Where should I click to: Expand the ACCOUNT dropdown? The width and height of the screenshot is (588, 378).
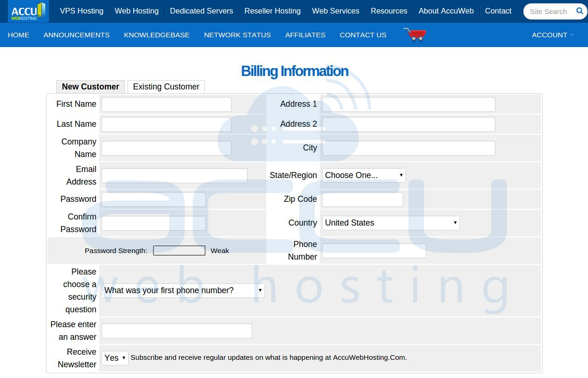tap(553, 35)
